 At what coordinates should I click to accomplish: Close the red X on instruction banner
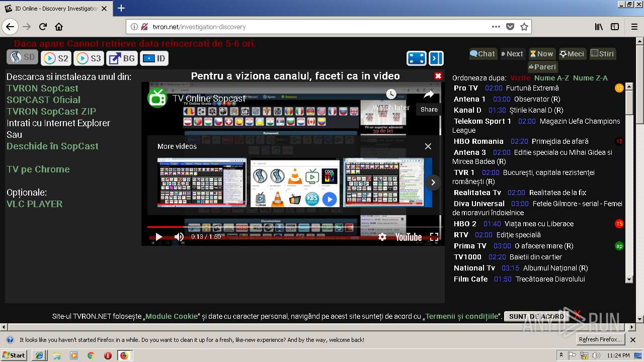(438, 76)
